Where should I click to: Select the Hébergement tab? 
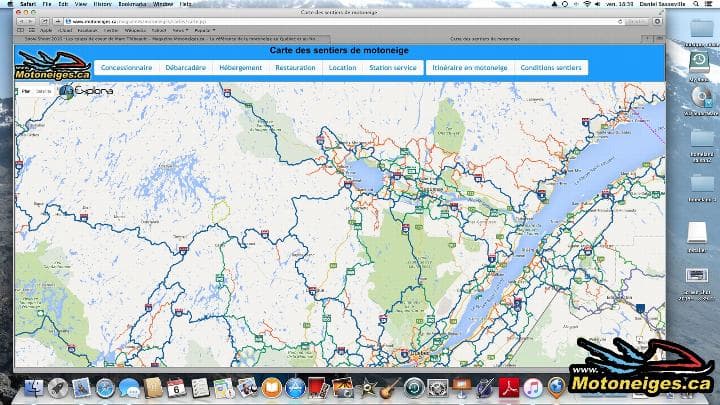[x=241, y=68]
